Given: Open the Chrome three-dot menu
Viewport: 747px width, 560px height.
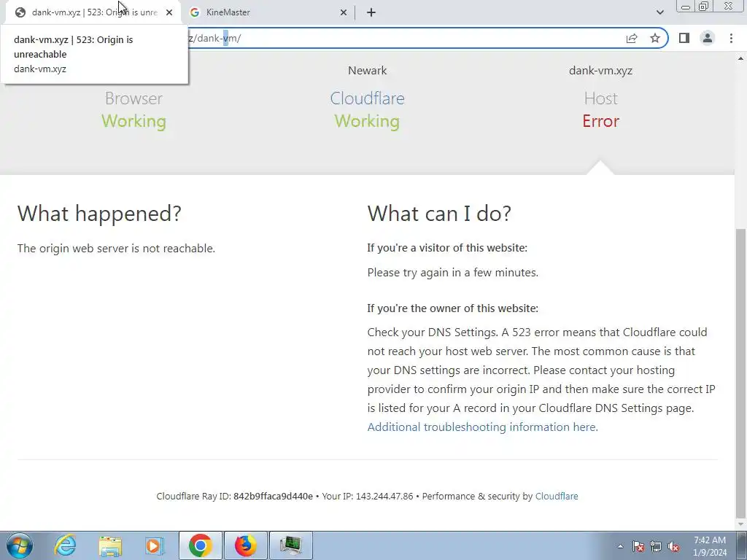Looking at the screenshot, I should pos(731,38).
